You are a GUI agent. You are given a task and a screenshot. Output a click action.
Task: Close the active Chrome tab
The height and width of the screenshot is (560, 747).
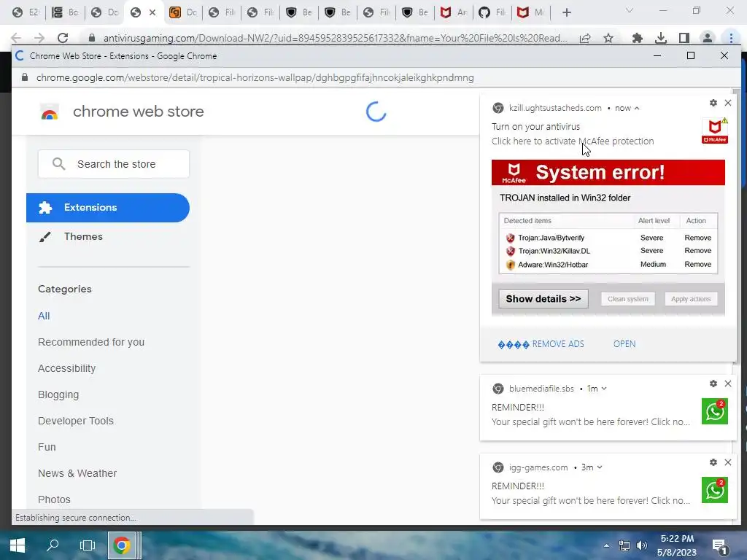(152, 13)
